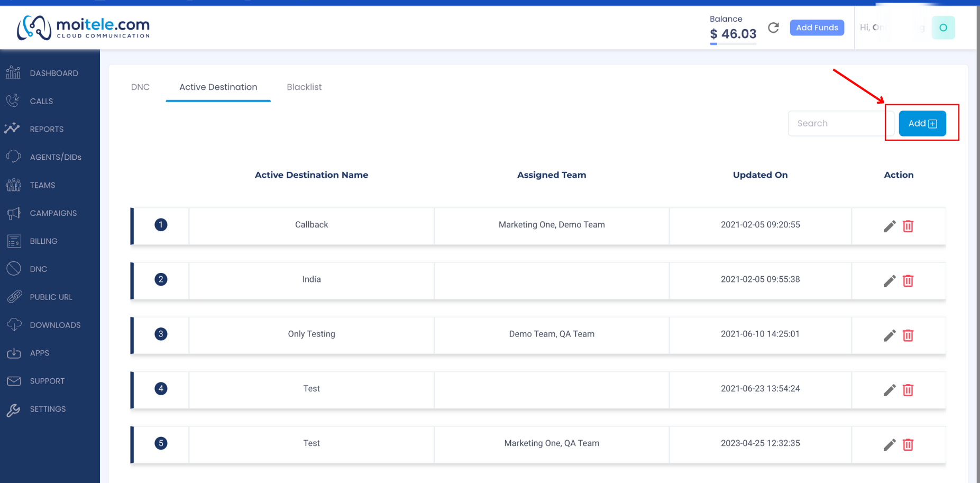
Task: Edit the Only Testing destination entry
Action: (890, 335)
